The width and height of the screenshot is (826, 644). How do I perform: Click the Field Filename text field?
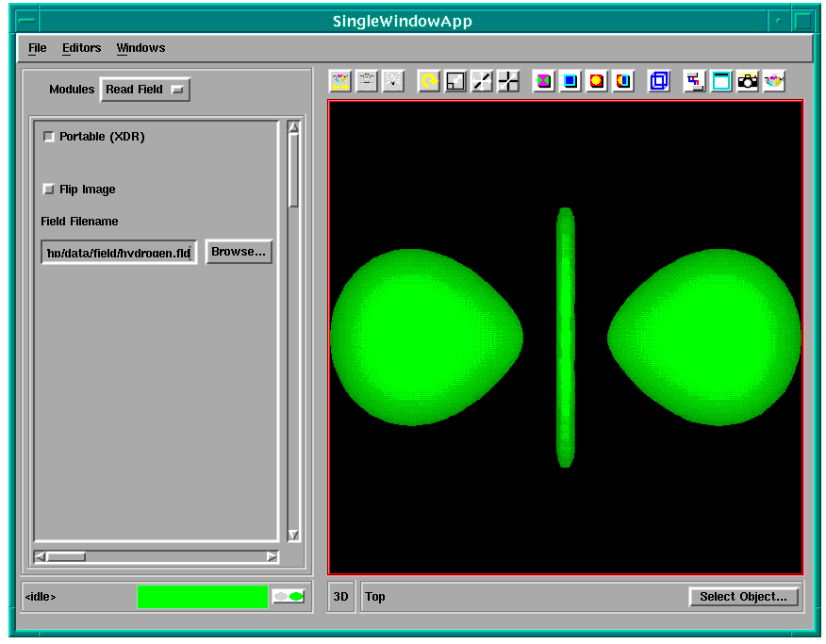119,253
